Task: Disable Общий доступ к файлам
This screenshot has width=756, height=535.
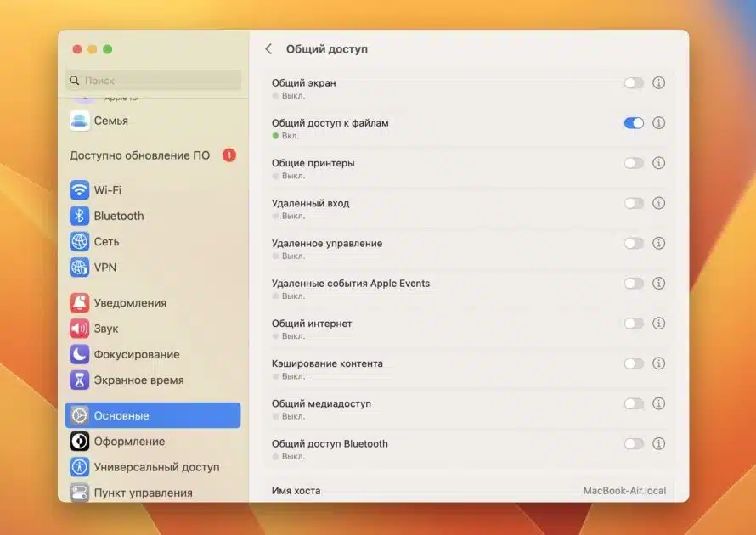Action: coord(633,122)
